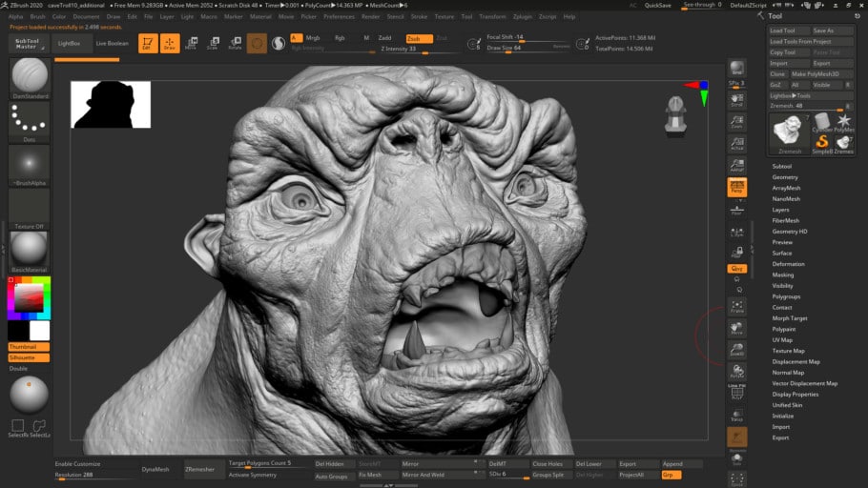Open the DamStandard brush picker

tap(30, 78)
